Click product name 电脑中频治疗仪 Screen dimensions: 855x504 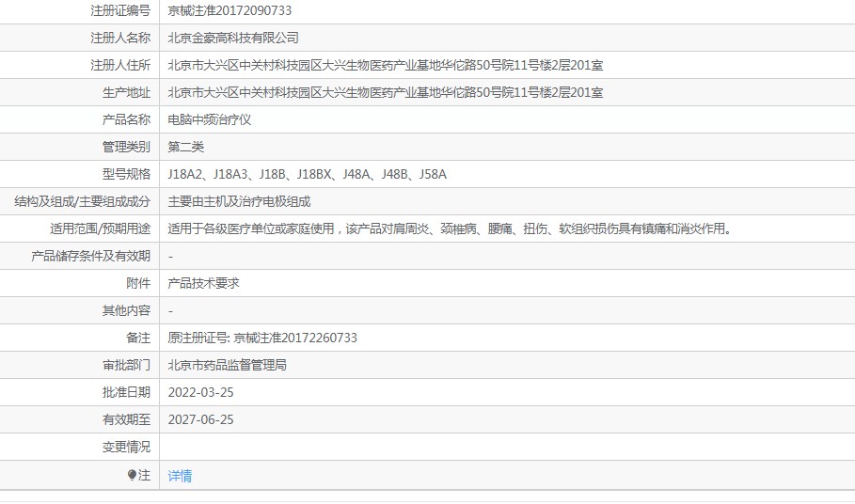click(x=210, y=119)
